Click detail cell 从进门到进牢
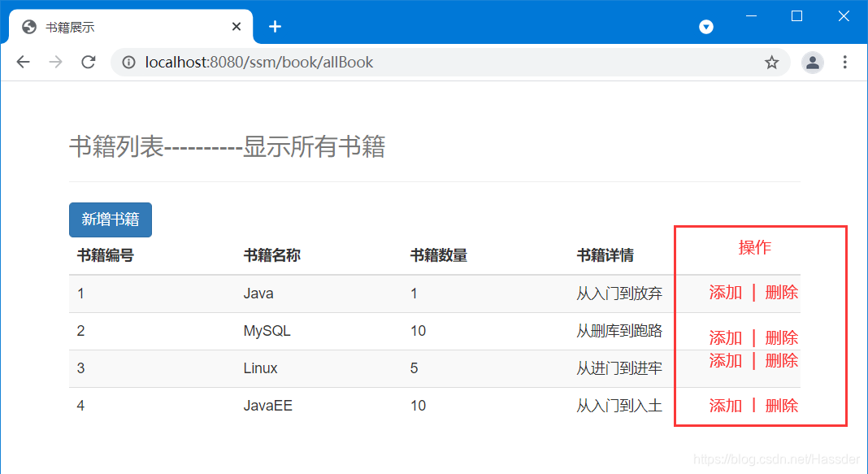This screenshot has height=474, width=868. [x=619, y=368]
